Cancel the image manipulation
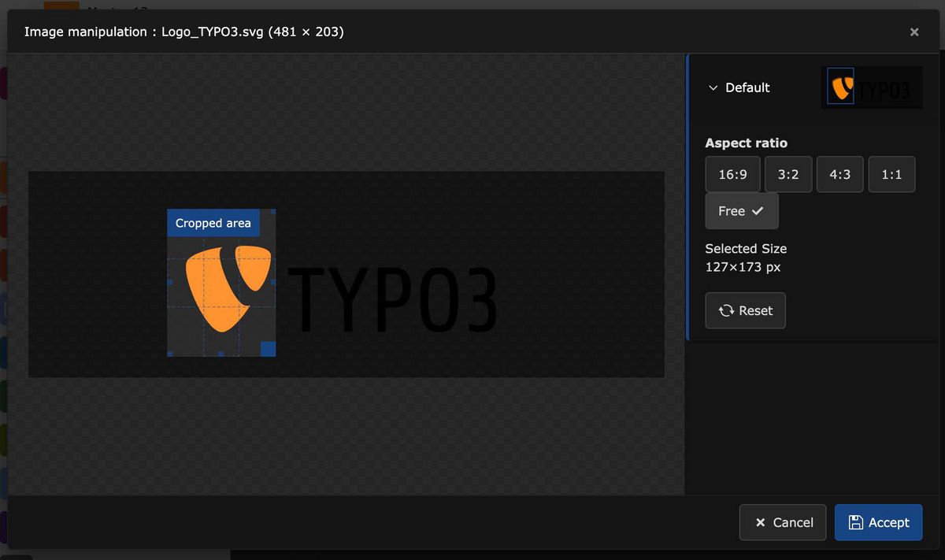 tap(783, 522)
